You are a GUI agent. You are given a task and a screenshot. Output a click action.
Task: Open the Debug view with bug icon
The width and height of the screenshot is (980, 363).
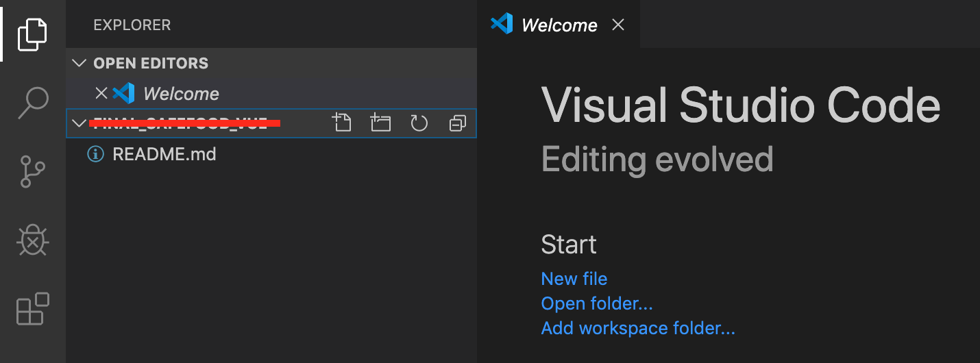[x=32, y=240]
